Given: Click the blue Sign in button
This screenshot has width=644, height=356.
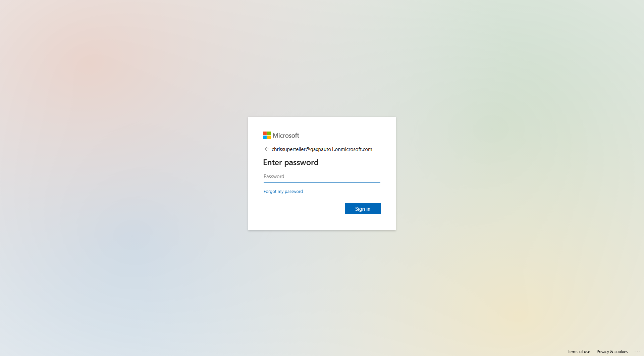Looking at the screenshot, I should (363, 209).
